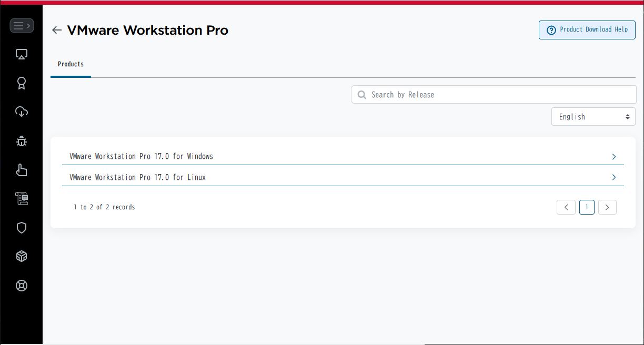
Task: Go back using the left arrow
Action: 57,30
